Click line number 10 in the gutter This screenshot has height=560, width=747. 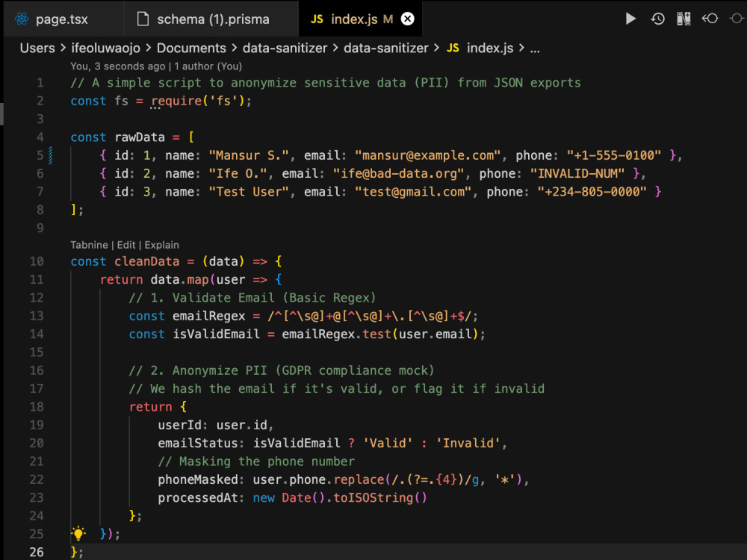pos(37,261)
